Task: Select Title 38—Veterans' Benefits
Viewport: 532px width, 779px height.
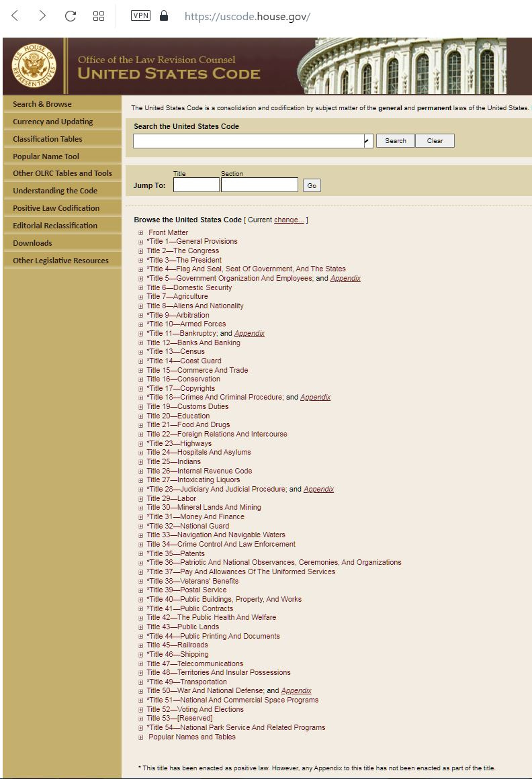Action: [193, 581]
